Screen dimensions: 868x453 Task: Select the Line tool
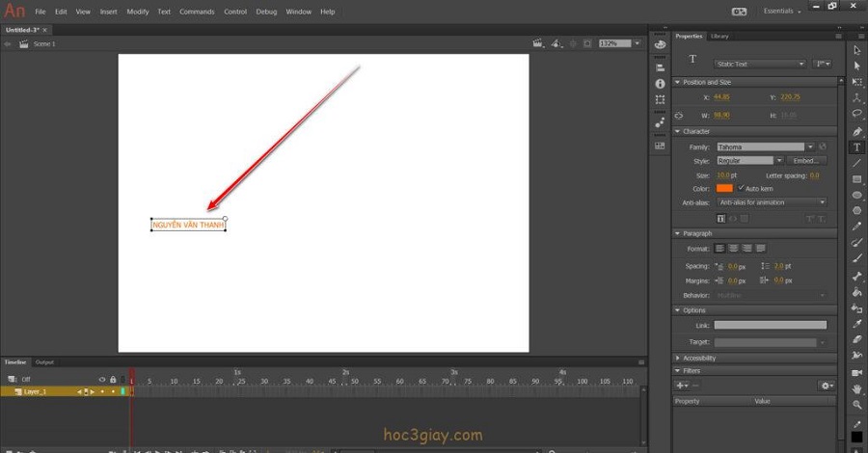(856, 163)
